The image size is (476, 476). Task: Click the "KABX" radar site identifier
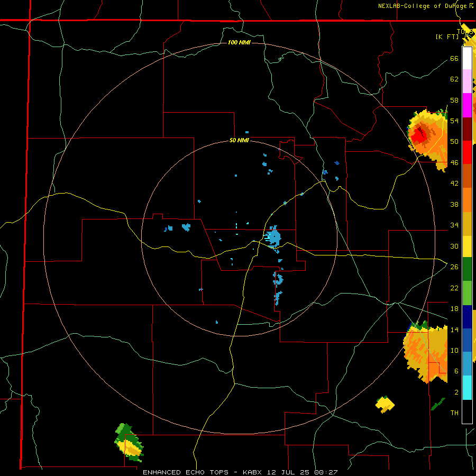click(253, 472)
